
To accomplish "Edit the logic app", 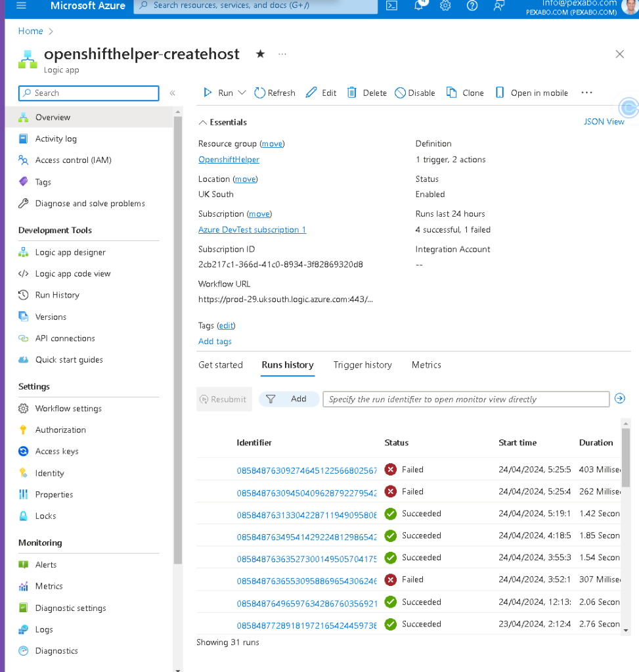I will click(x=321, y=93).
